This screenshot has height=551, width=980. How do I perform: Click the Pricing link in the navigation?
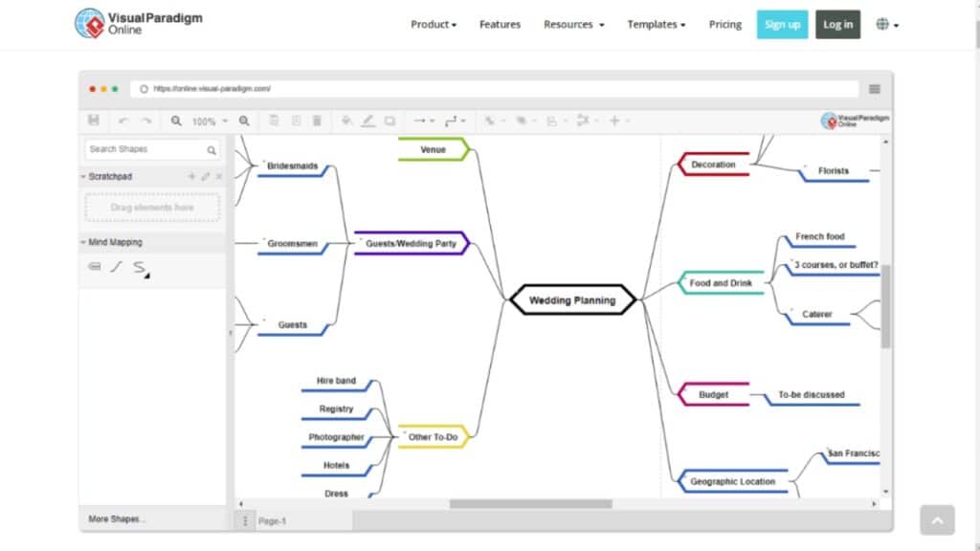724,25
